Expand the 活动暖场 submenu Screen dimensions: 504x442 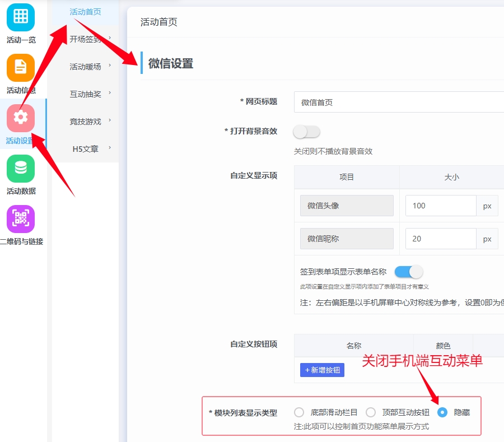86,67
